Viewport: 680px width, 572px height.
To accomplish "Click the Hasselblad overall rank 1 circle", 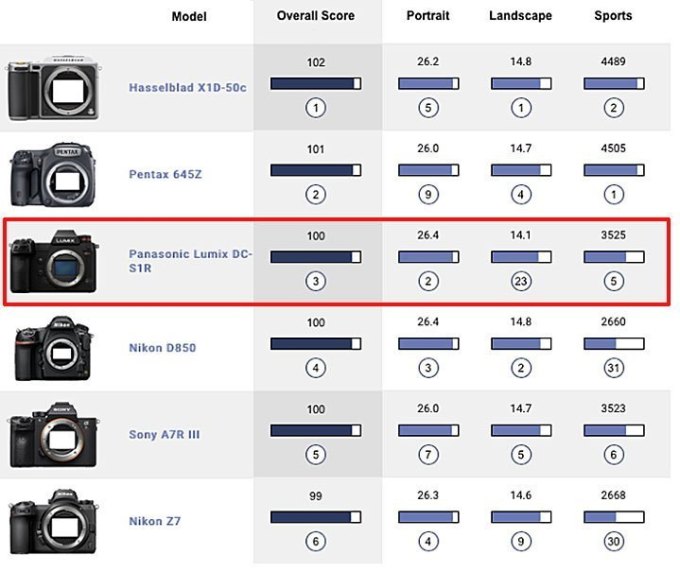I will pos(316,108).
